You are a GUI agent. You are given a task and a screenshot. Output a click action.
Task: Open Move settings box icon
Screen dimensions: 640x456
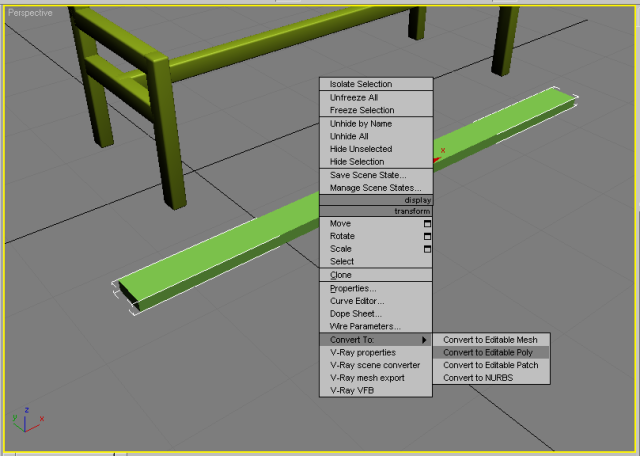tap(427, 224)
